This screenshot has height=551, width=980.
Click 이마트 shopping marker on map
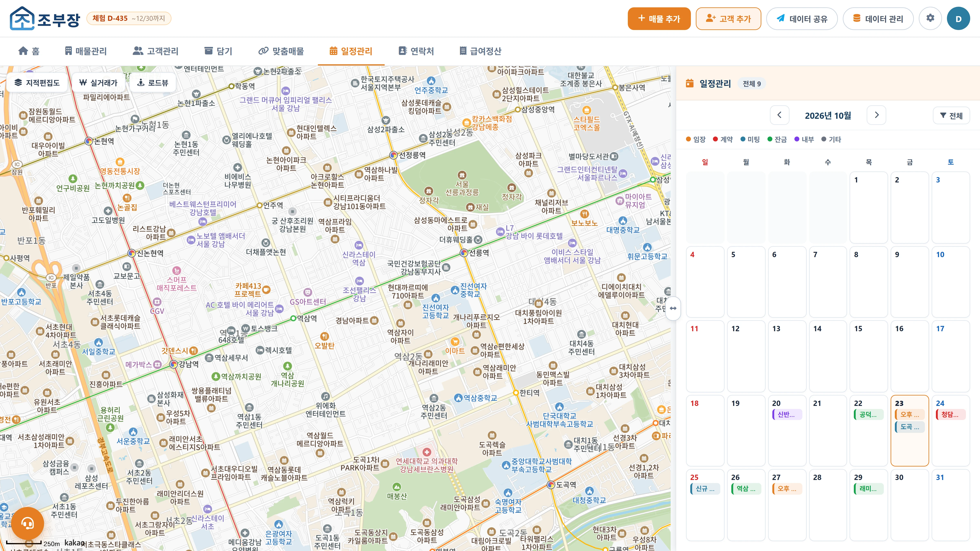(455, 342)
